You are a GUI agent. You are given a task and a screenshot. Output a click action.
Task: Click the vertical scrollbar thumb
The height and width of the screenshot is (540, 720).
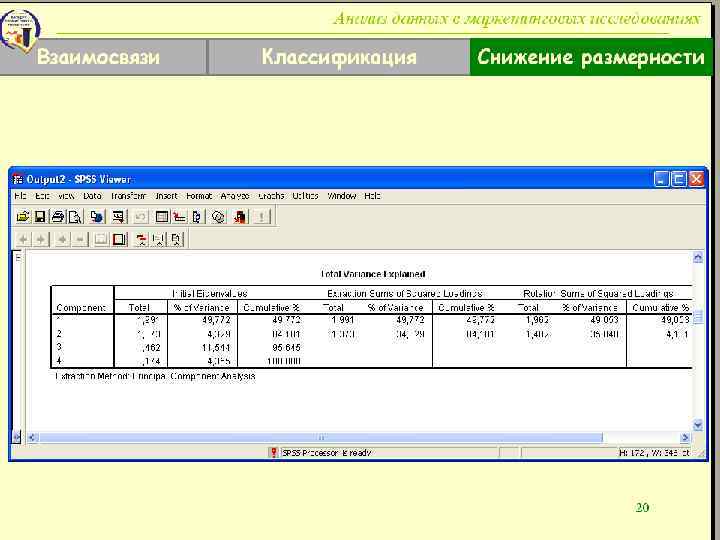(x=698, y=317)
